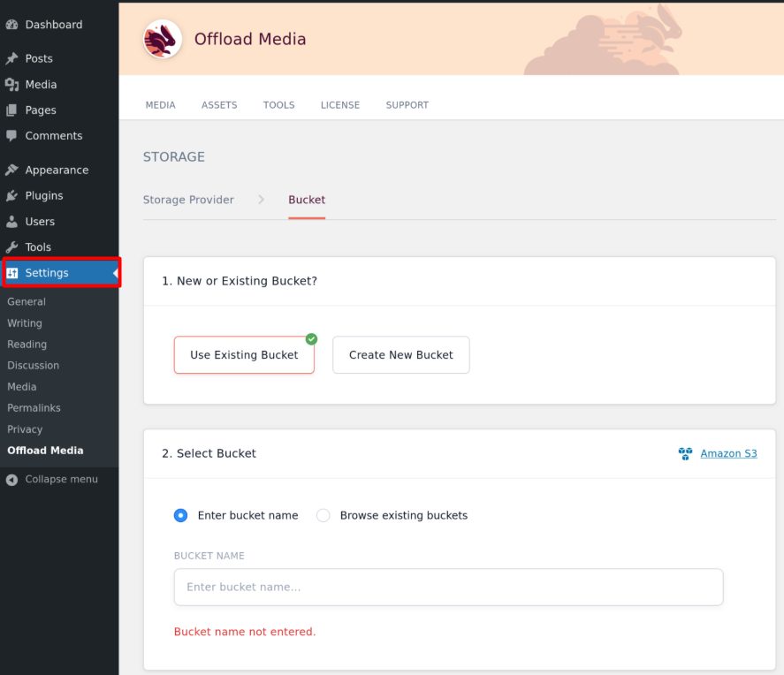Open Permalinks settings submenu
Image resolution: width=784 pixels, height=675 pixels.
[34, 407]
